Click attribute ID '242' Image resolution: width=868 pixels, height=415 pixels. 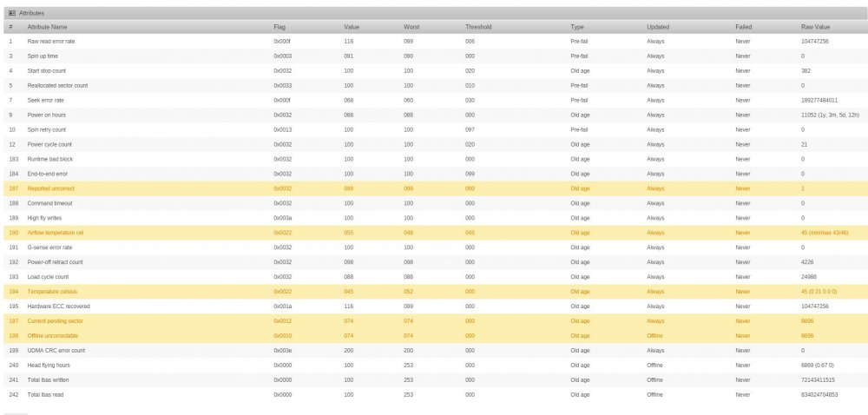coord(14,394)
